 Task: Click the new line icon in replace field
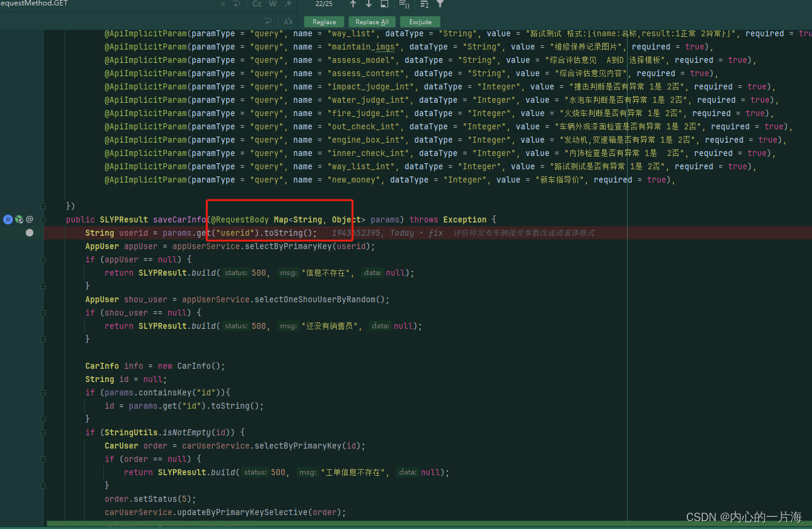pos(268,21)
